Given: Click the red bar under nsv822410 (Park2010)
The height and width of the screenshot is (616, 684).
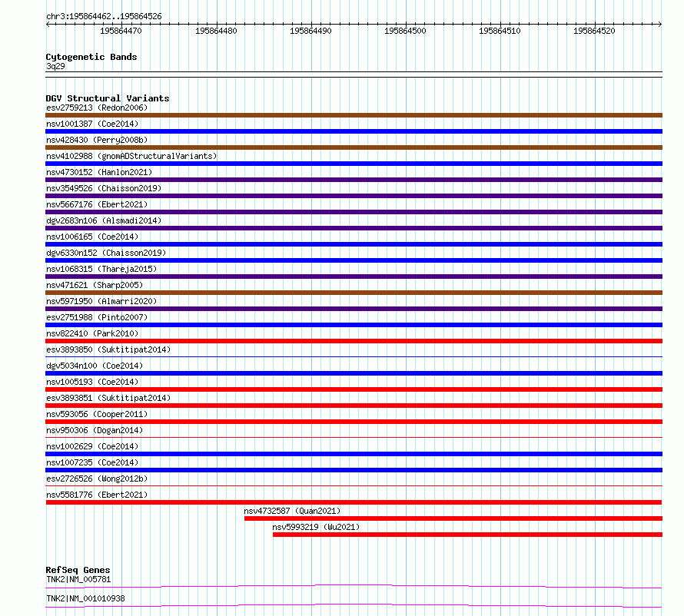Looking at the screenshot, I should [x=354, y=341].
